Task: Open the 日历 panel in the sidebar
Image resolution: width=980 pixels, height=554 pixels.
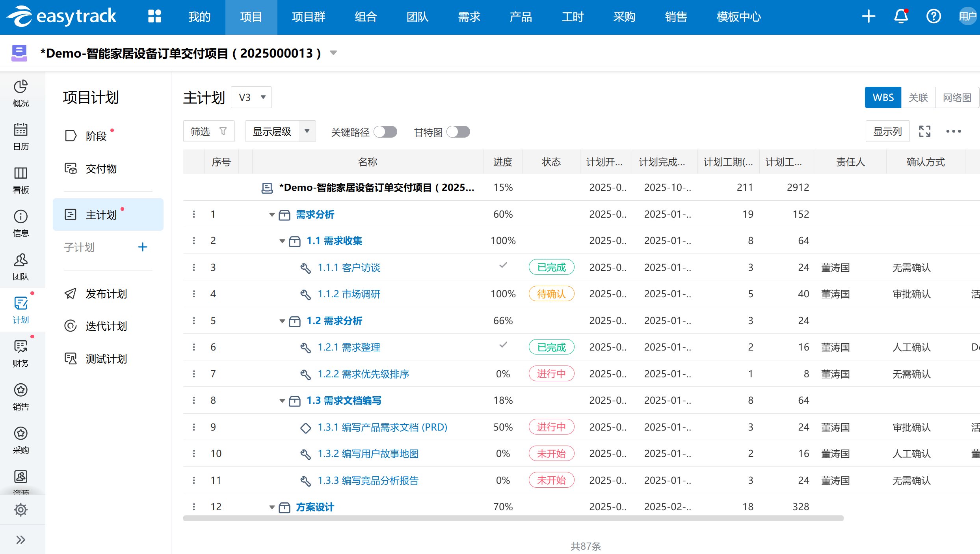Action: [x=20, y=137]
